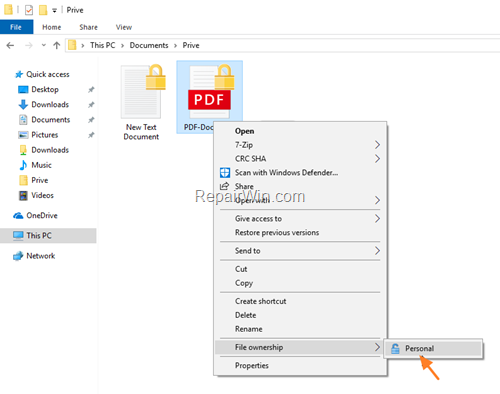
Task: Click the Network icon in sidebar
Action: point(18,256)
